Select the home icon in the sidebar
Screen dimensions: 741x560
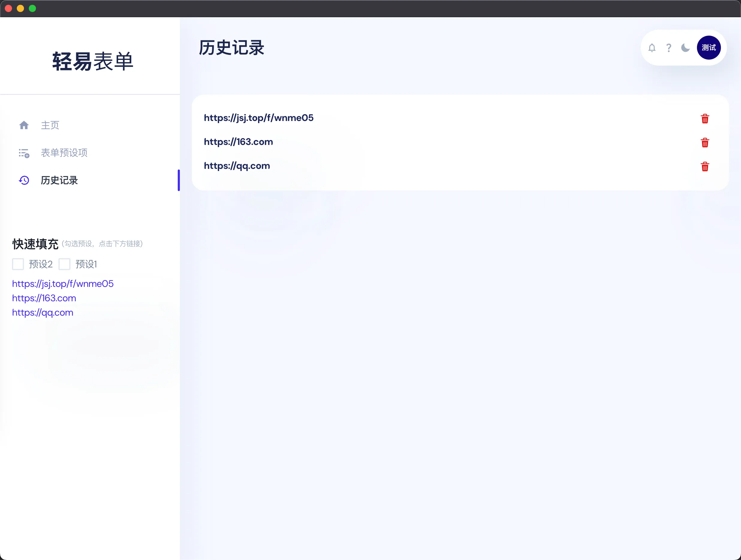[24, 125]
